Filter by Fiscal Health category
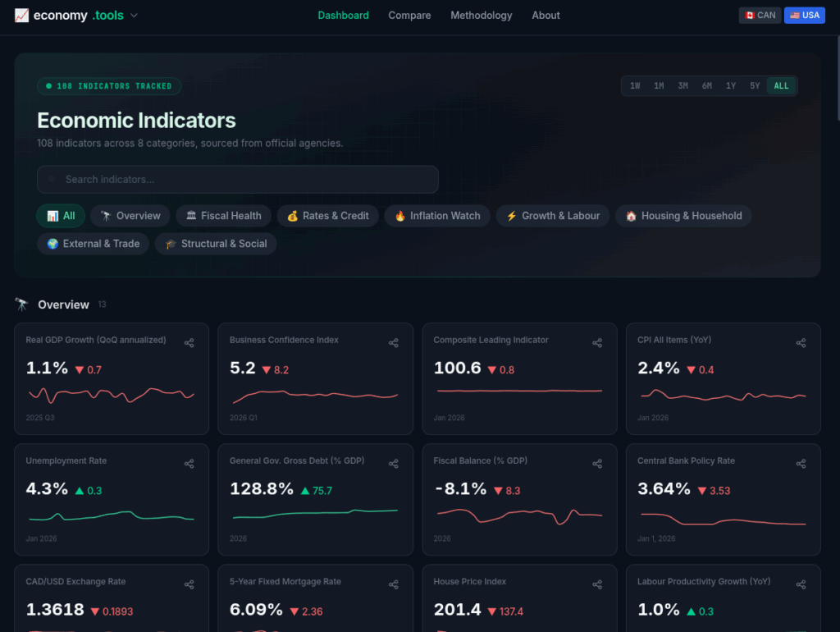The height and width of the screenshot is (632, 840). click(223, 216)
